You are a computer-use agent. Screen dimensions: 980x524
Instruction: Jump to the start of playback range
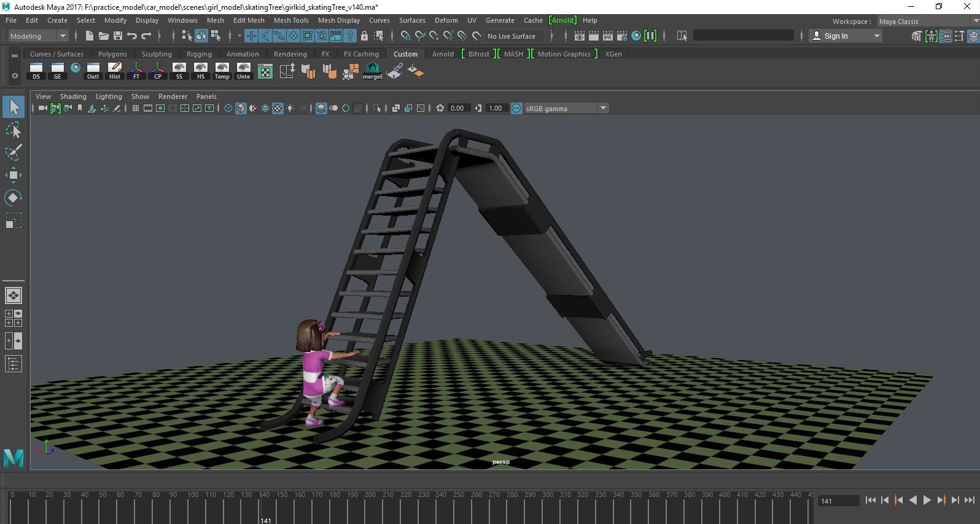(871, 500)
